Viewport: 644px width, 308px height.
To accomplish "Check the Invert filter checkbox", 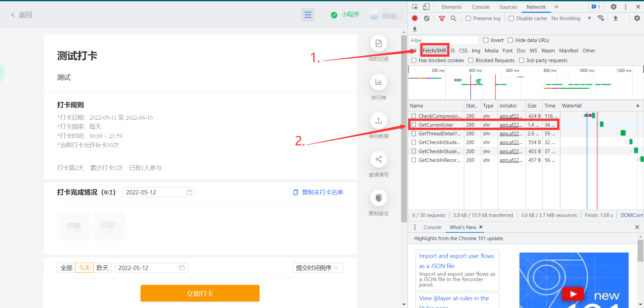I will 485,40.
